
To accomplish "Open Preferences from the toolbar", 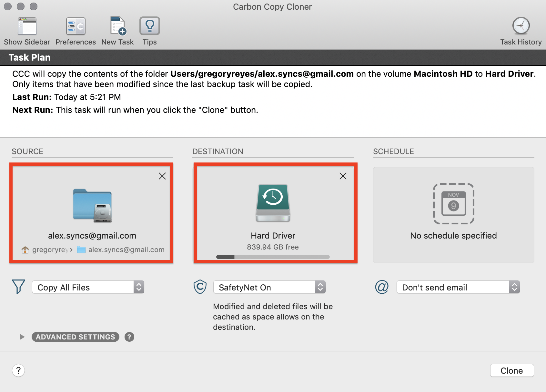I will point(76,26).
